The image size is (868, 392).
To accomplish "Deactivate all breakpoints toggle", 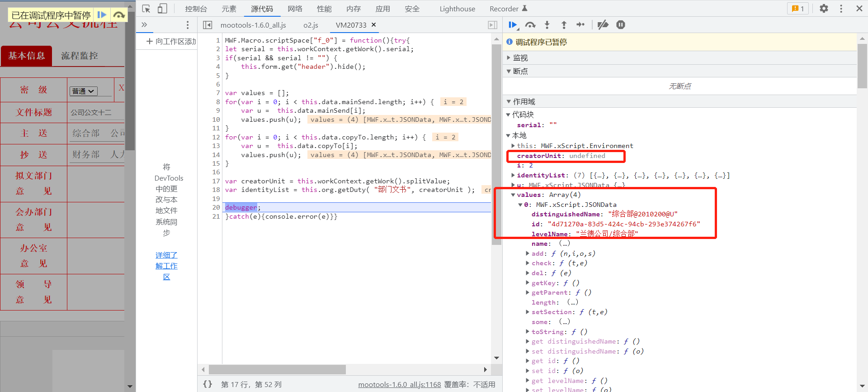I will (603, 25).
